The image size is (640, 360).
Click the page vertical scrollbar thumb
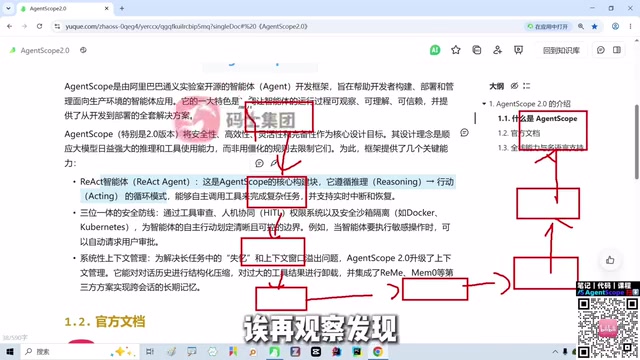pos(637,142)
